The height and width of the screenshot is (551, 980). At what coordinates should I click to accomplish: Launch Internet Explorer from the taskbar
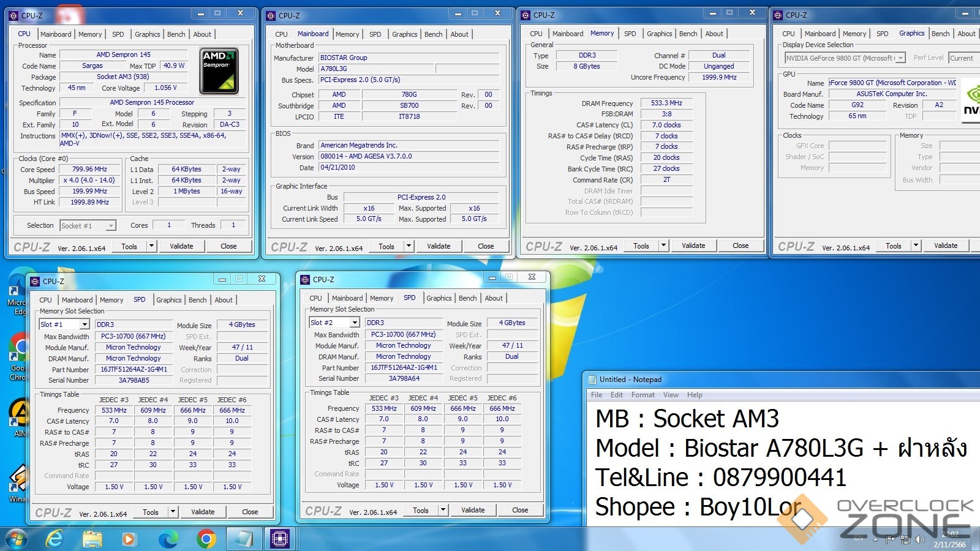[55, 539]
